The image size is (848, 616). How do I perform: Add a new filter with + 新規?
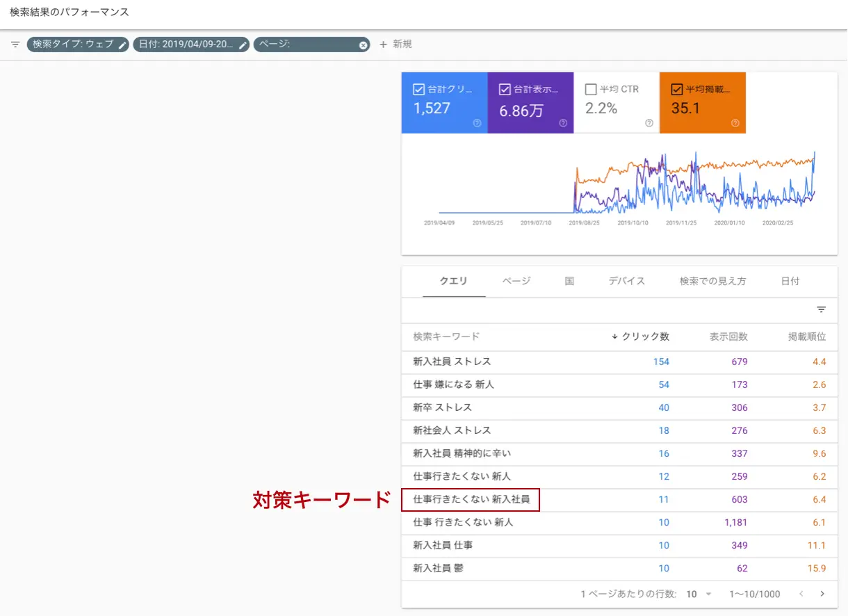396,44
